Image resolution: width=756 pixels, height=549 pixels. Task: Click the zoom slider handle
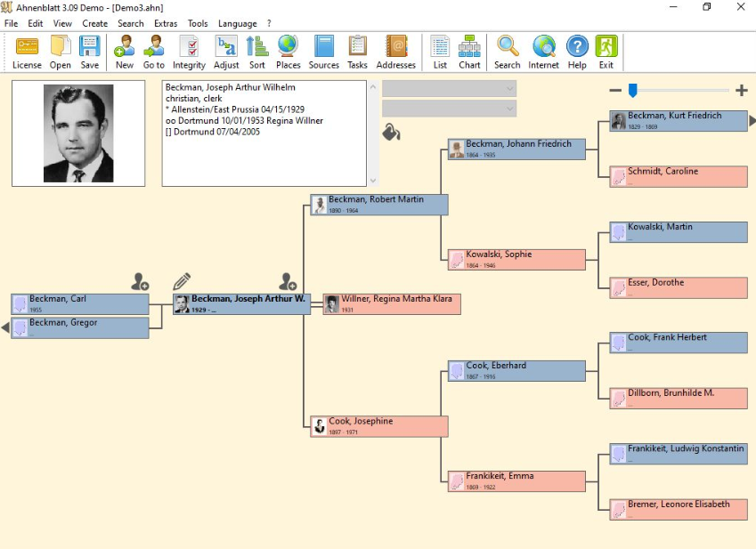coord(632,90)
